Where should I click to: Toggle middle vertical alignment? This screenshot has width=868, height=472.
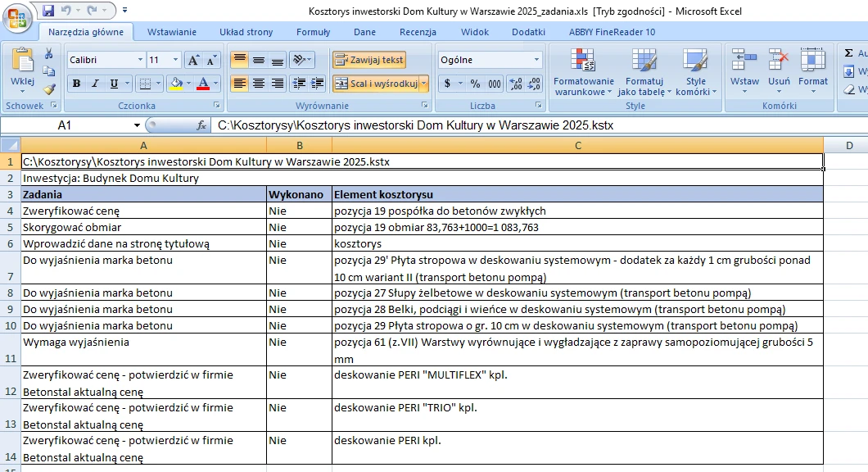(x=259, y=60)
